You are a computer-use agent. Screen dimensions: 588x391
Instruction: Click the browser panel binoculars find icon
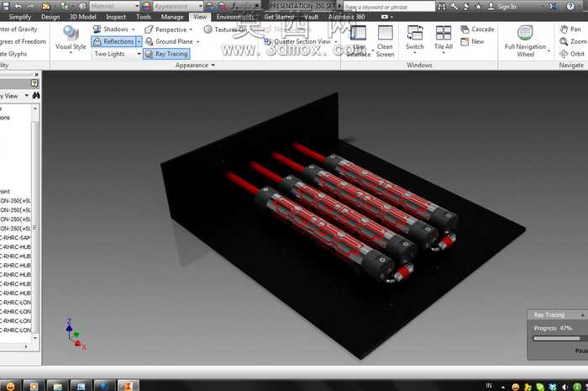point(36,96)
